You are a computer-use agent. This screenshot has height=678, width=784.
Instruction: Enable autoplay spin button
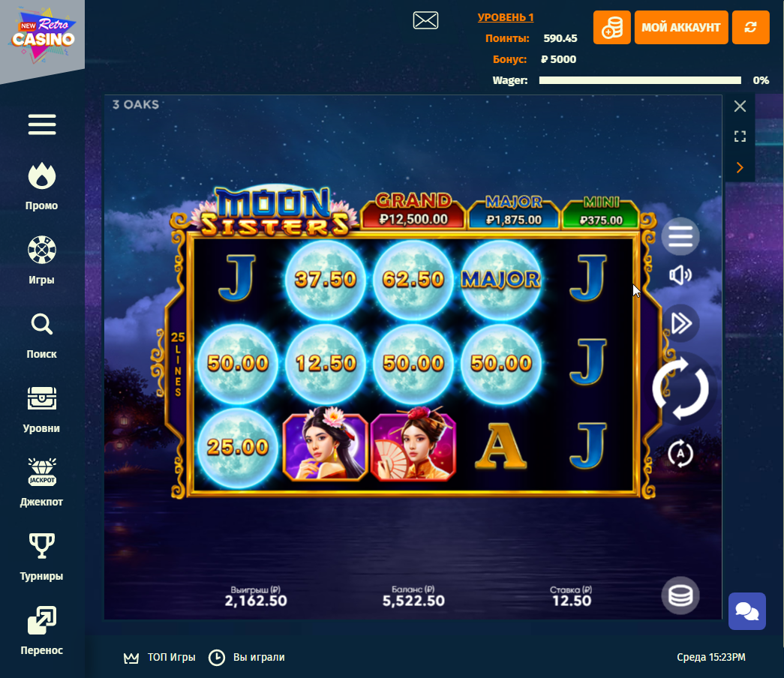pyautogui.click(x=680, y=454)
